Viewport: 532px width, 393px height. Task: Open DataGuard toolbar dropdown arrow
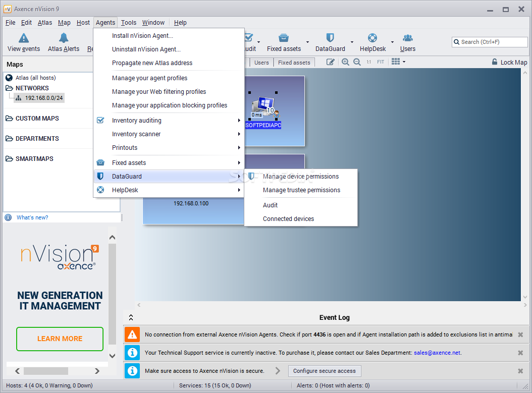tap(352, 42)
